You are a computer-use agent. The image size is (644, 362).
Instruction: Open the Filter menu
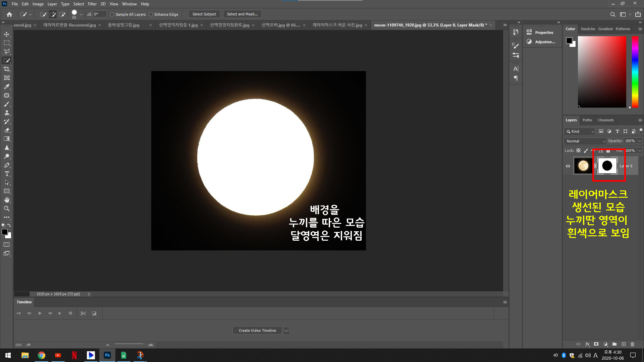(x=92, y=4)
